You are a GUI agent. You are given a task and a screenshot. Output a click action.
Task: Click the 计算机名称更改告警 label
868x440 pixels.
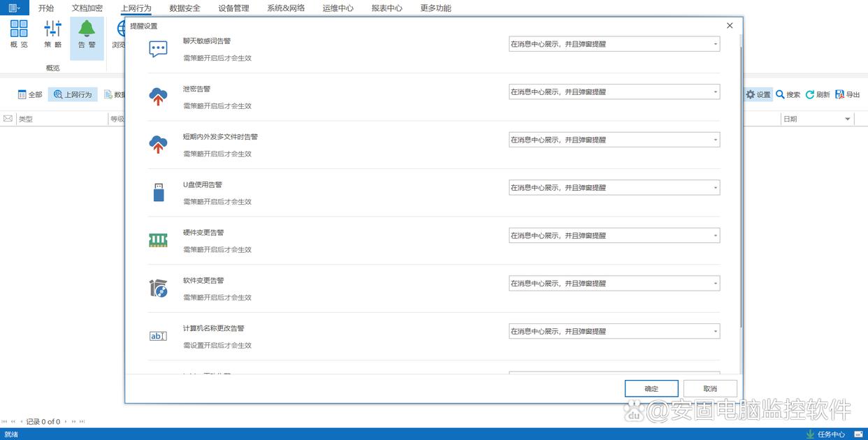214,328
